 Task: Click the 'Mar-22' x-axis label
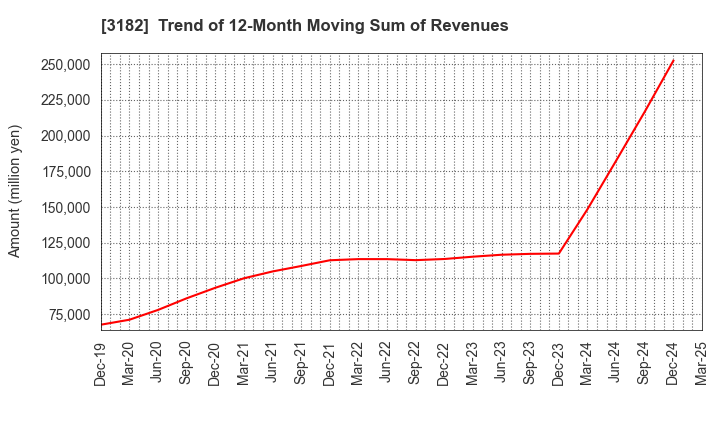[358, 364]
